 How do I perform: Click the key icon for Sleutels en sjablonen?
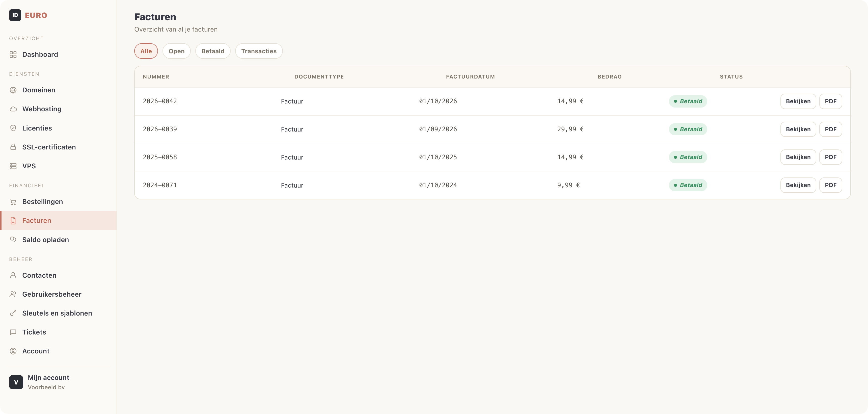13,313
